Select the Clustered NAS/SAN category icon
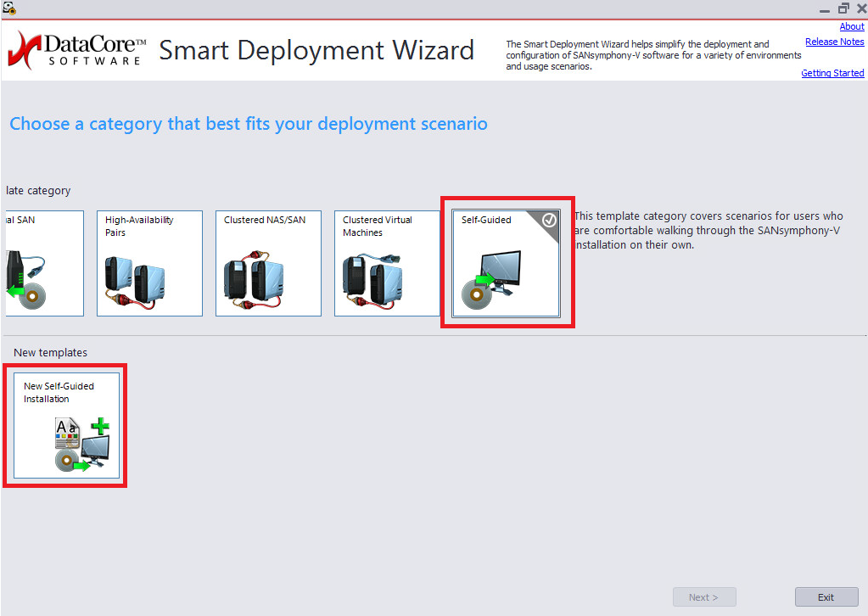 [x=268, y=263]
